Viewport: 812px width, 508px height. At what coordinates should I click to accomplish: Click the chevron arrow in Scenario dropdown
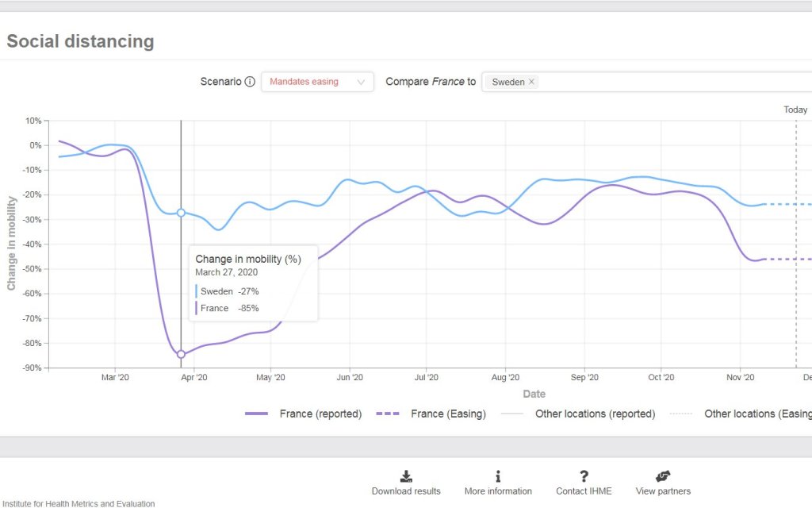(x=362, y=82)
